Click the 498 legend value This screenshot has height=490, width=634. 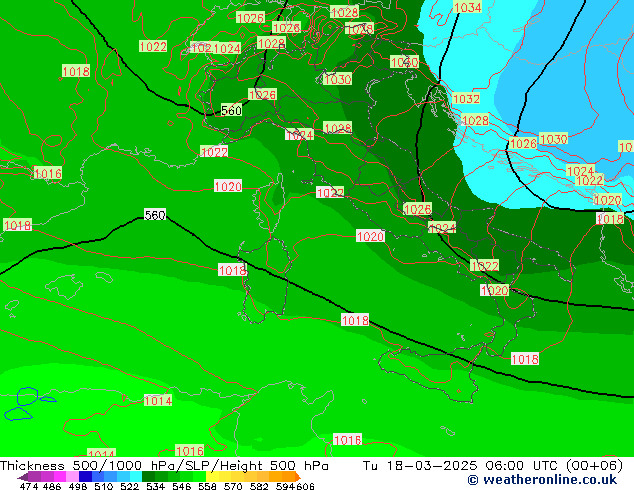pyautogui.click(x=78, y=486)
